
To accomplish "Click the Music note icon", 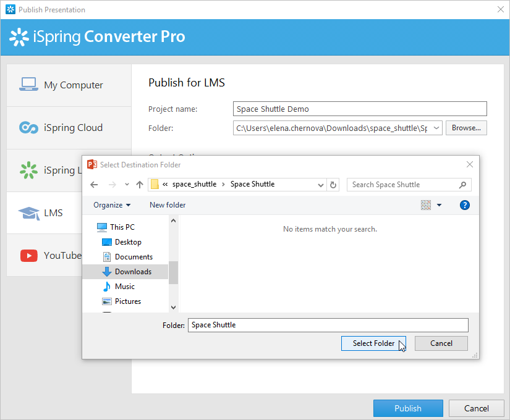I will click(x=107, y=287).
